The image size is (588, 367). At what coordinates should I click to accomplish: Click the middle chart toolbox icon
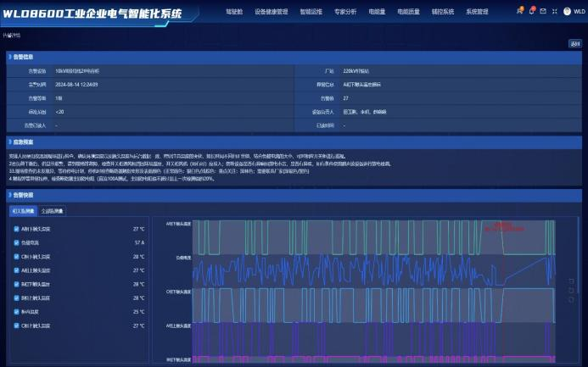click(572, 289)
